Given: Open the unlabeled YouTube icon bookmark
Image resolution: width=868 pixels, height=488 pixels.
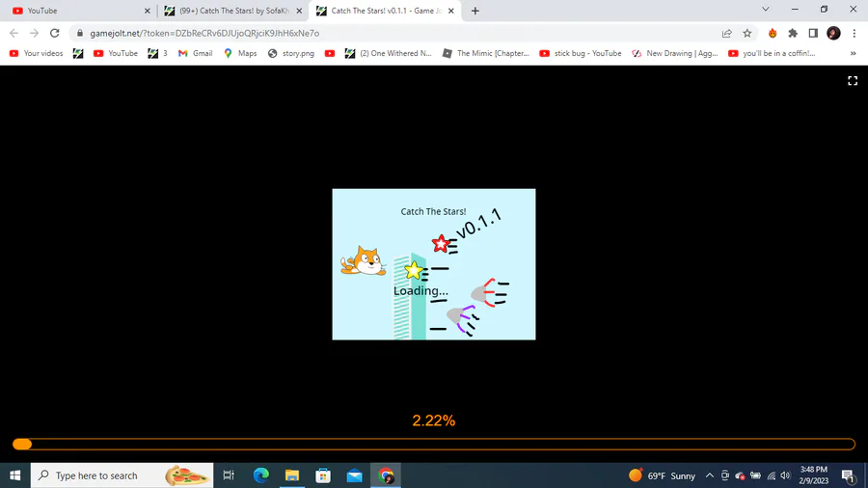Looking at the screenshot, I should (330, 54).
